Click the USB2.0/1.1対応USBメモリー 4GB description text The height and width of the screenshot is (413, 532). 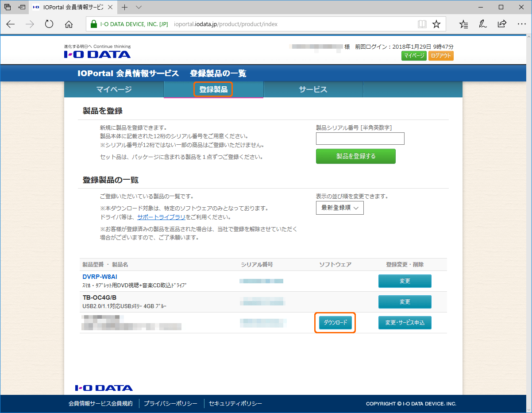[x=124, y=306]
